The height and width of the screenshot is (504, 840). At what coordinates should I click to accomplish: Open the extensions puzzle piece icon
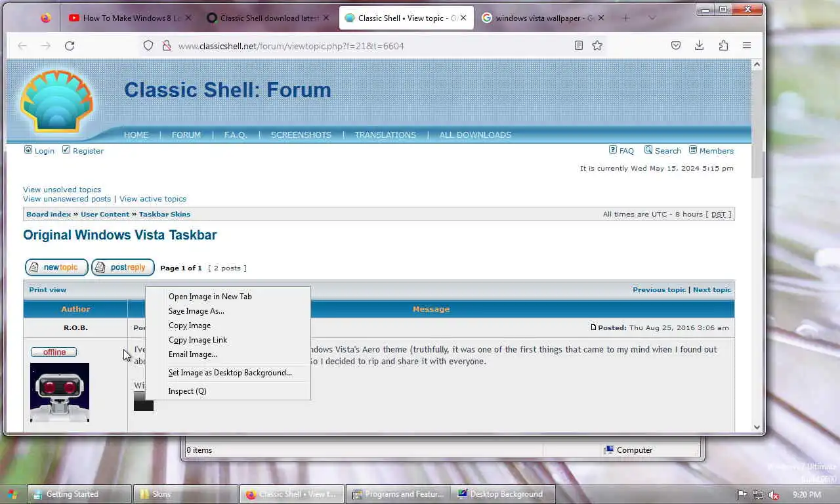[723, 46]
